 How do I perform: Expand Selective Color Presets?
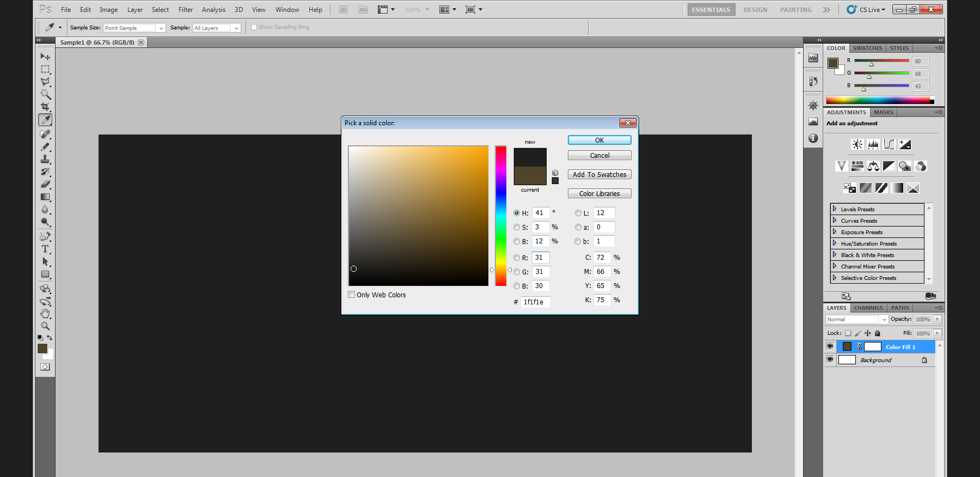(x=834, y=277)
